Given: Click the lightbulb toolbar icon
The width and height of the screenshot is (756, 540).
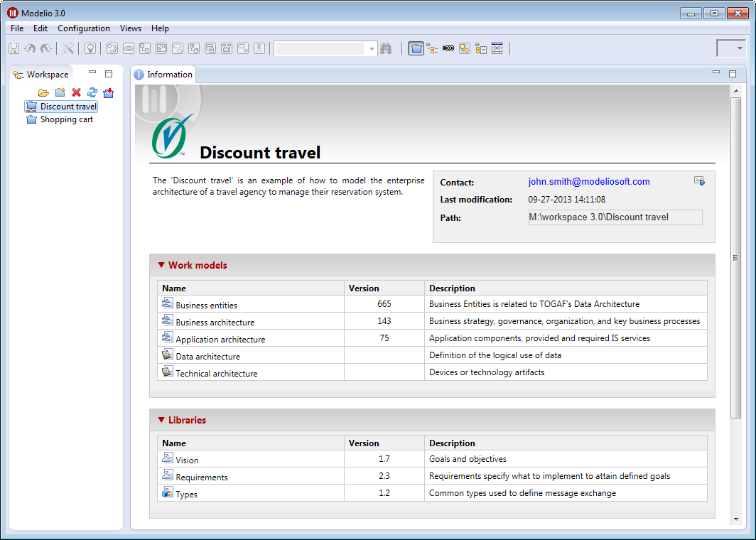Looking at the screenshot, I should (x=90, y=48).
